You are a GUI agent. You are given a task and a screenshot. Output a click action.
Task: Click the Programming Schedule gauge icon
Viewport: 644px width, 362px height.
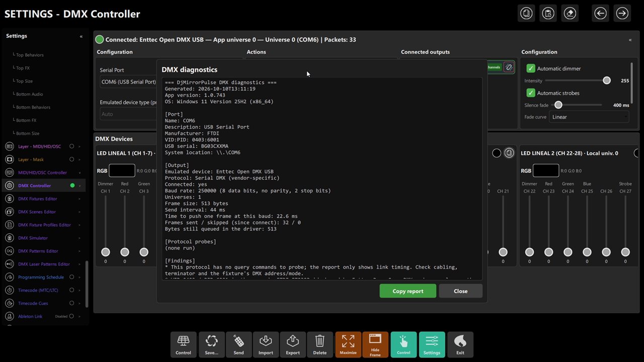[x=9, y=277]
